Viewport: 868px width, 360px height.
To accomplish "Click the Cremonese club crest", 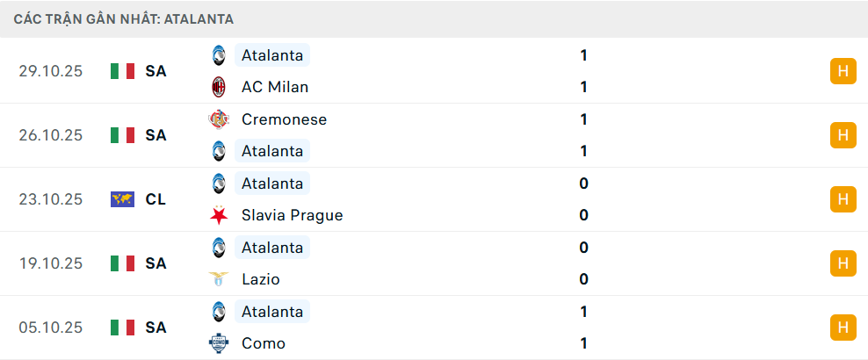I will click(x=218, y=119).
